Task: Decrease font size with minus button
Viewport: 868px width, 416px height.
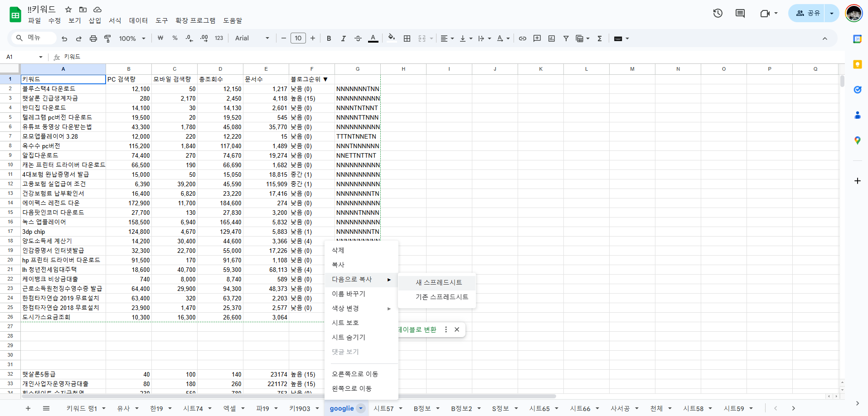Action: coord(284,39)
